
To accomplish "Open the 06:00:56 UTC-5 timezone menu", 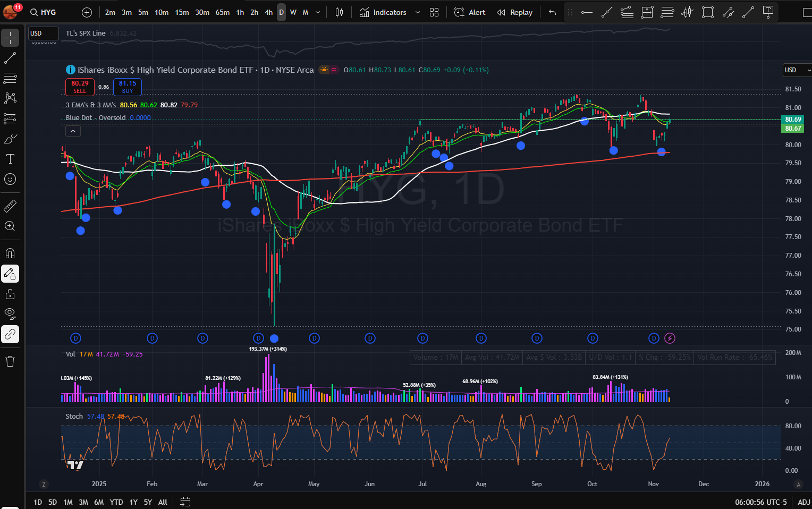I will coord(760,502).
